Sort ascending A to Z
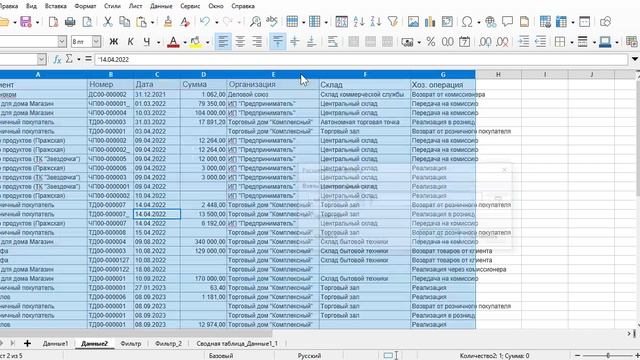This screenshot has width=640, height=360. 359,22
